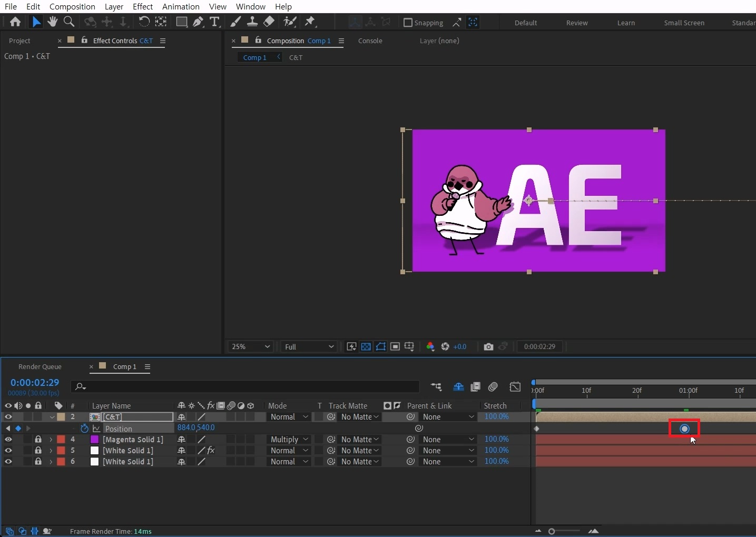The image size is (756, 537).
Task: Click the Home icon in the toolbar
Action: click(x=15, y=22)
